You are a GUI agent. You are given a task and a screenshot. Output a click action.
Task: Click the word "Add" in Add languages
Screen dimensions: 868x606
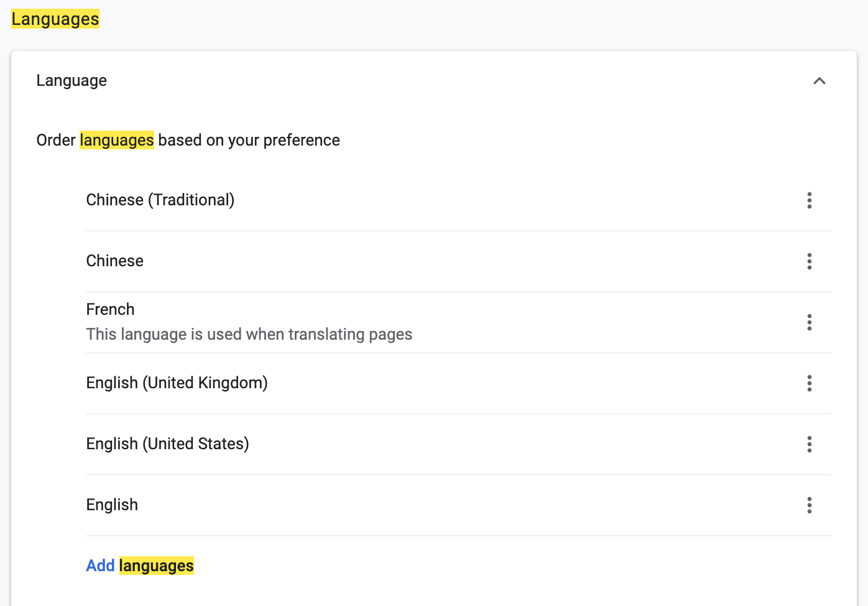tap(100, 566)
